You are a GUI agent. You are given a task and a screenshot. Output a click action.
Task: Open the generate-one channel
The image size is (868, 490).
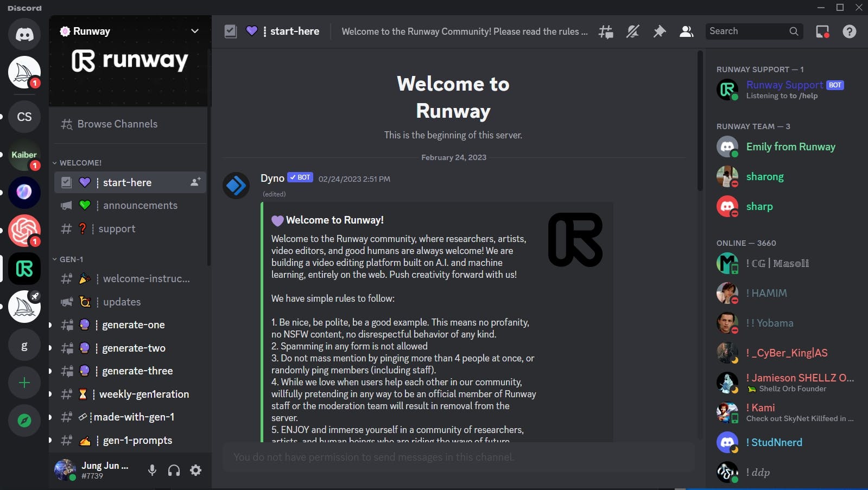tap(130, 325)
